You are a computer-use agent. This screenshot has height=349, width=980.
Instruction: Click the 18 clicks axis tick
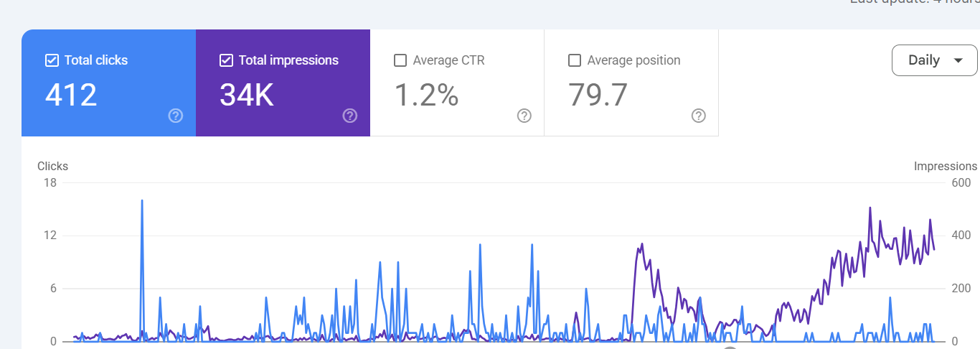coord(51,182)
